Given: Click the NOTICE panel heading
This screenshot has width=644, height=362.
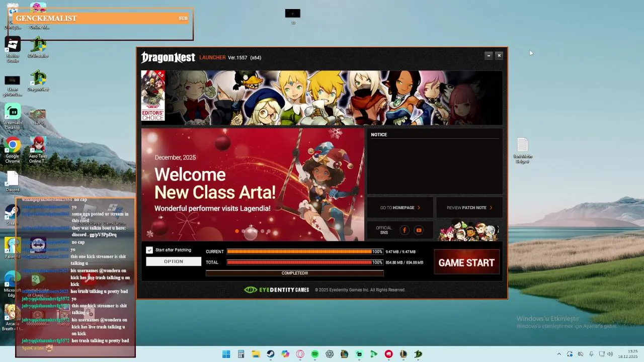Looking at the screenshot, I should pos(379,135).
